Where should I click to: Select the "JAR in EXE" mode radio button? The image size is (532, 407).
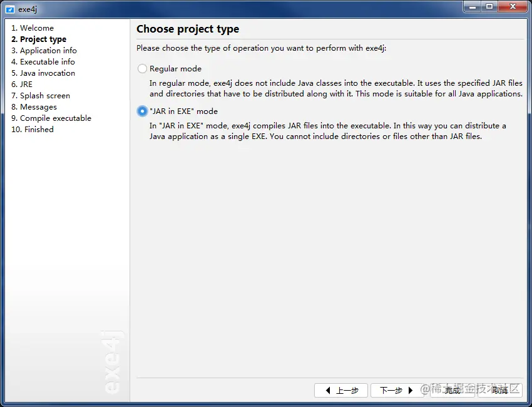(142, 111)
